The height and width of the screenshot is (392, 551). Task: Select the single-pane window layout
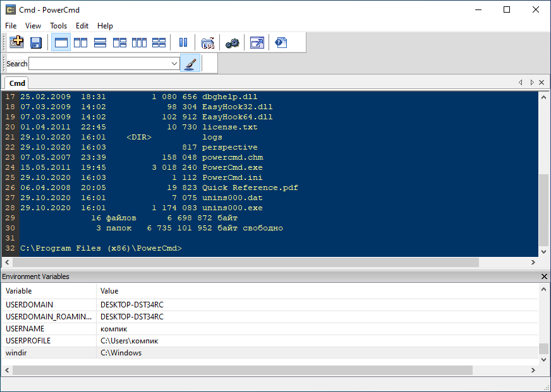click(61, 42)
